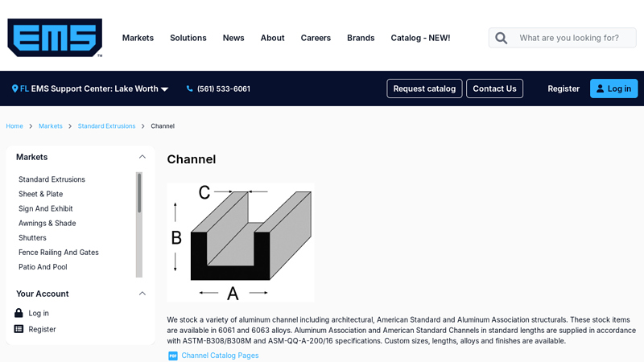Click the lock icon in Your Account
Viewport: 644px width, 362px height.
click(19, 313)
